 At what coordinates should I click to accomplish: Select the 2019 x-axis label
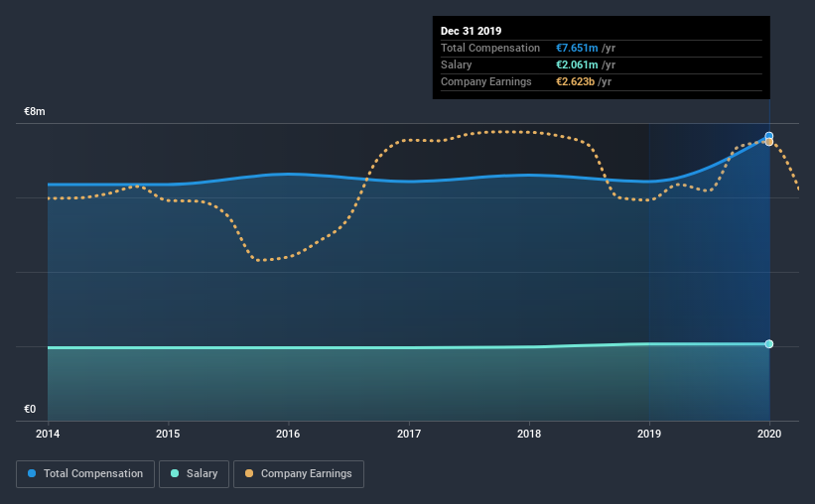pos(649,434)
